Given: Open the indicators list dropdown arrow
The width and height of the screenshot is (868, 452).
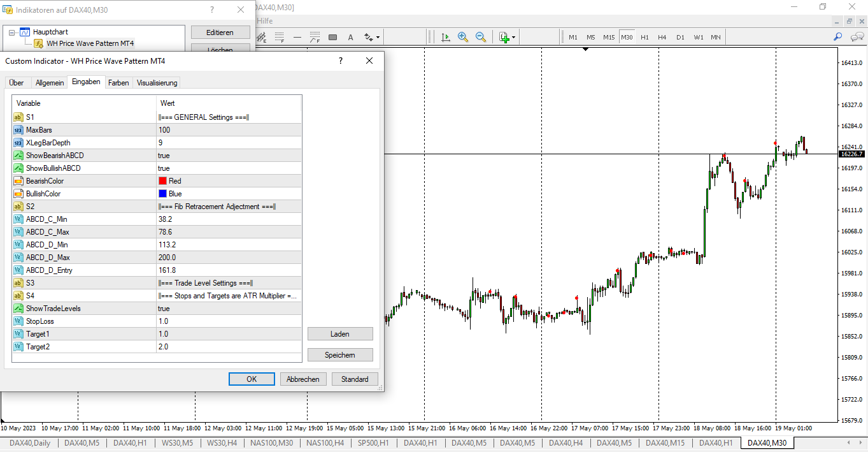Looking at the screenshot, I should [513, 38].
